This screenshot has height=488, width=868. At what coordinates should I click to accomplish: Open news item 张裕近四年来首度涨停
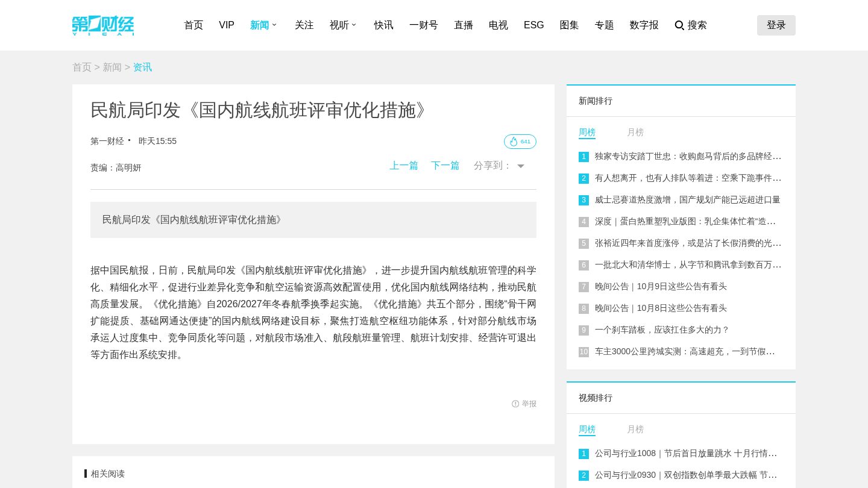click(x=688, y=243)
